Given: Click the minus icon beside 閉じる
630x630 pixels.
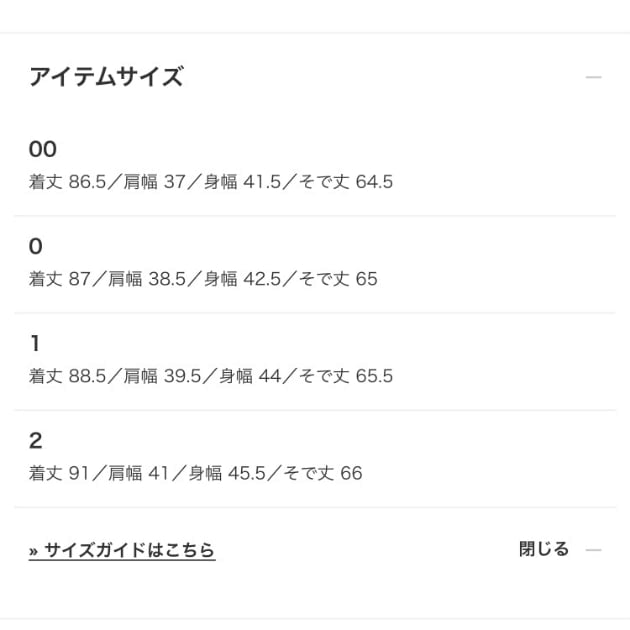Looking at the screenshot, I should point(593,550).
